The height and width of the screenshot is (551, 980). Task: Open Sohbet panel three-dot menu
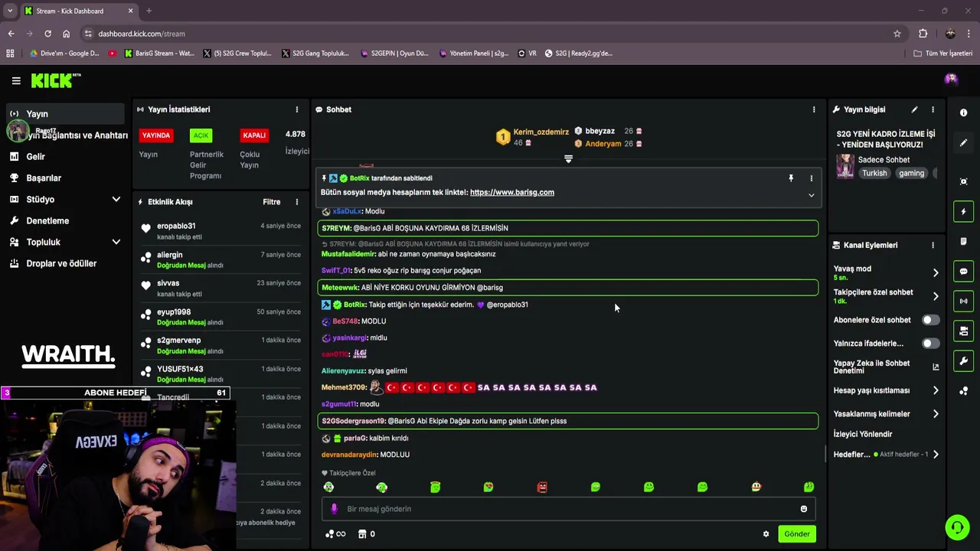tap(814, 109)
